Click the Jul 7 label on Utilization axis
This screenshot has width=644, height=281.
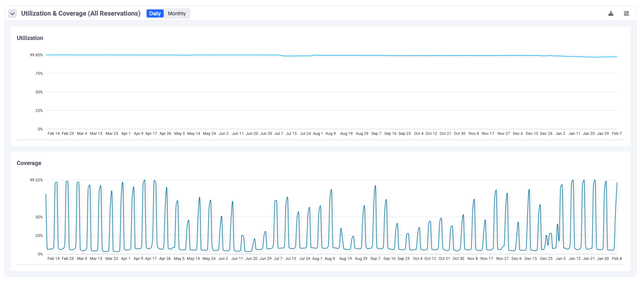(279, 133)
